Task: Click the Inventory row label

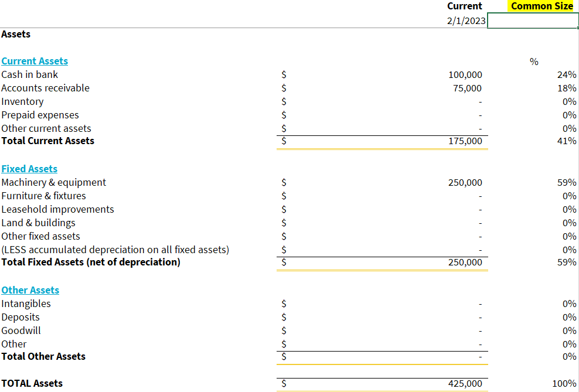Action: coord(22,101)
